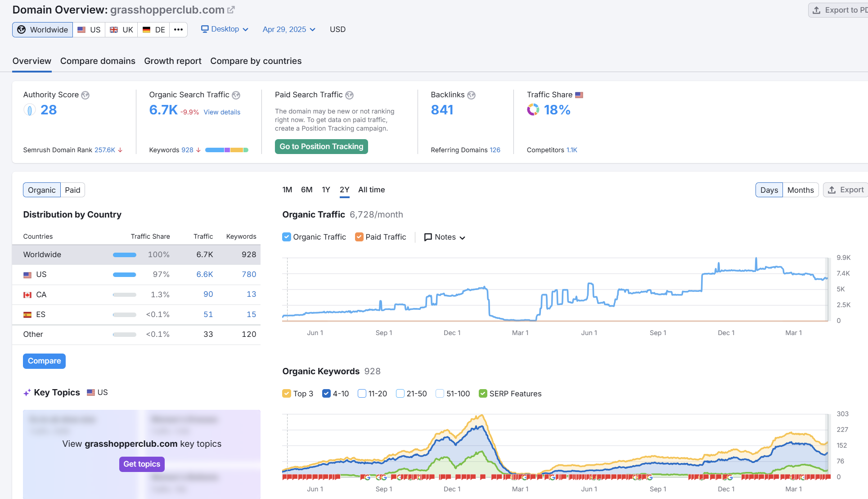This screenshot has width=868, height=499.
Task: Open Desktop device dropdown
Action: tap(225, 29)
